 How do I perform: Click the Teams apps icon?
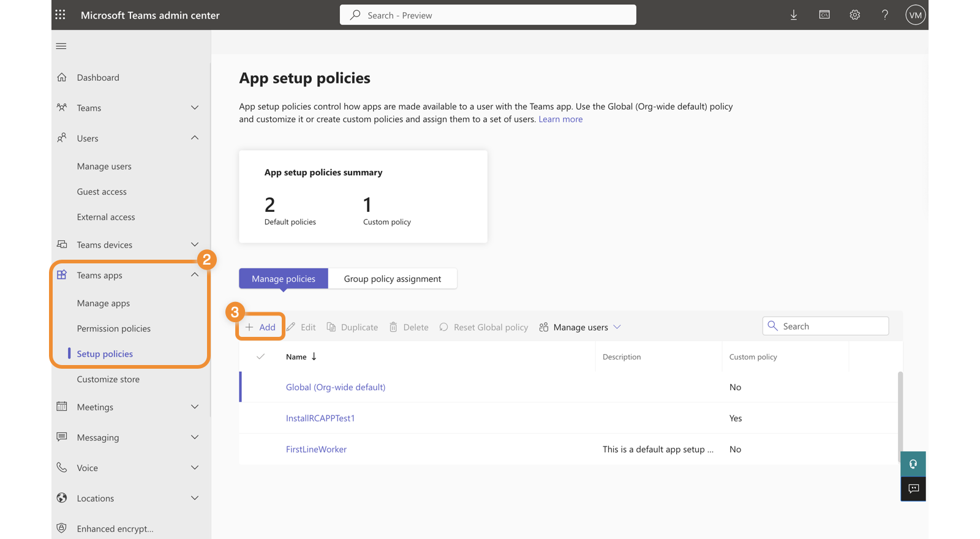pos(62,275)
